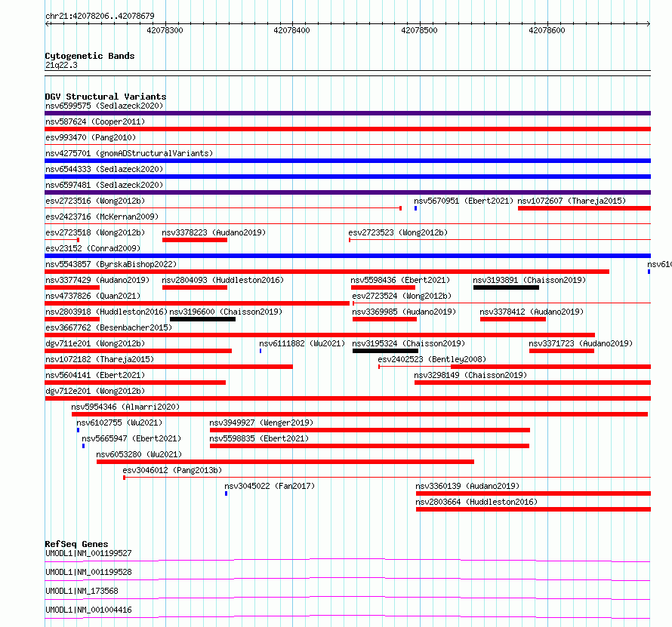
Task: Select nsv2803918 (Huddleston2016) label
Action: coord(106,312)
